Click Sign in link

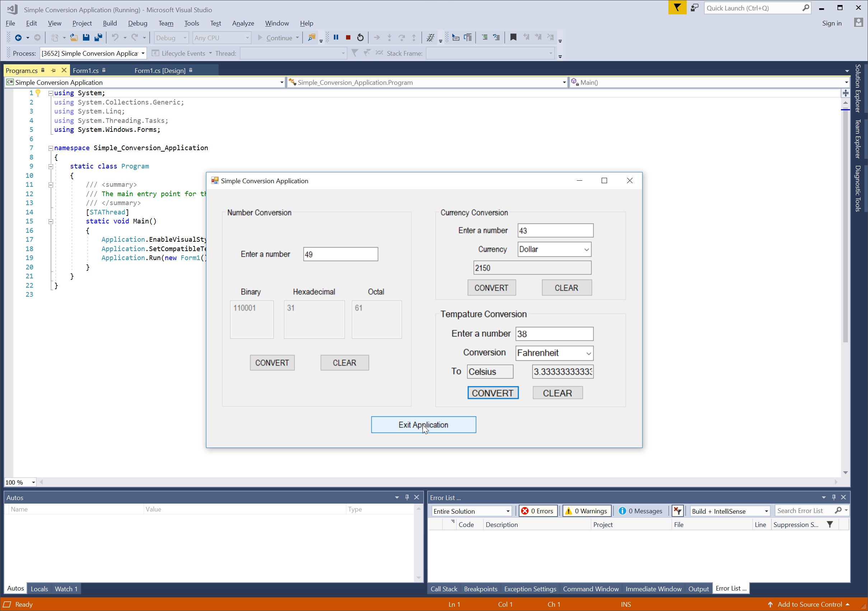coord(832,23)
